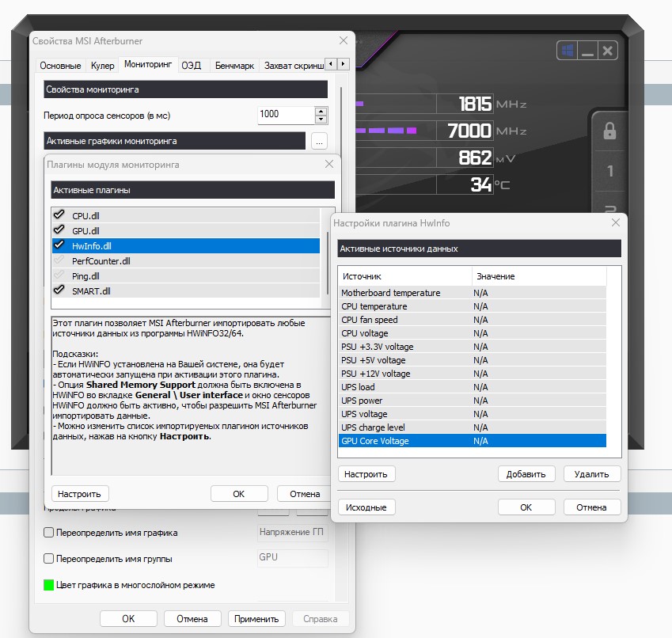This screenshot has width=672, height=638.
Task: Increase sensor polling period with up arrow
Action: tap(321, 111)
